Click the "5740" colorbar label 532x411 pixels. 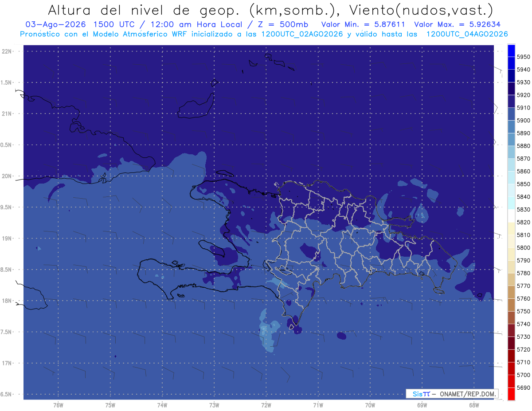point(524,324)
